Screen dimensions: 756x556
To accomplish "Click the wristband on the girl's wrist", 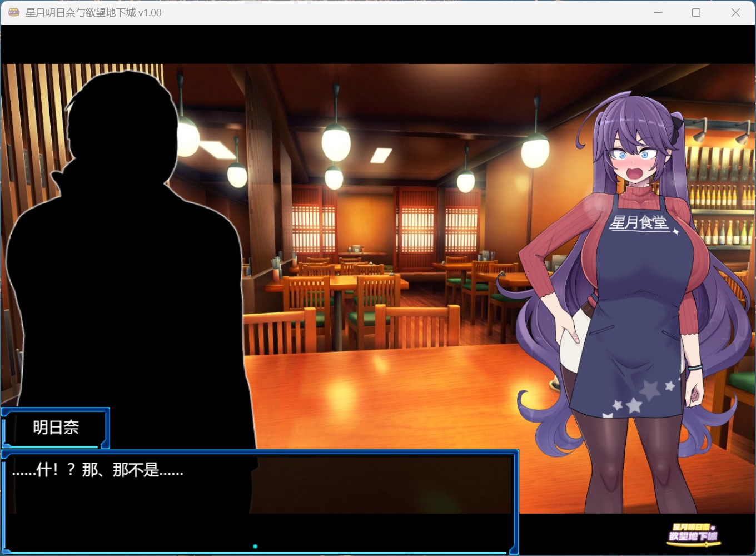I will (694, 367).
